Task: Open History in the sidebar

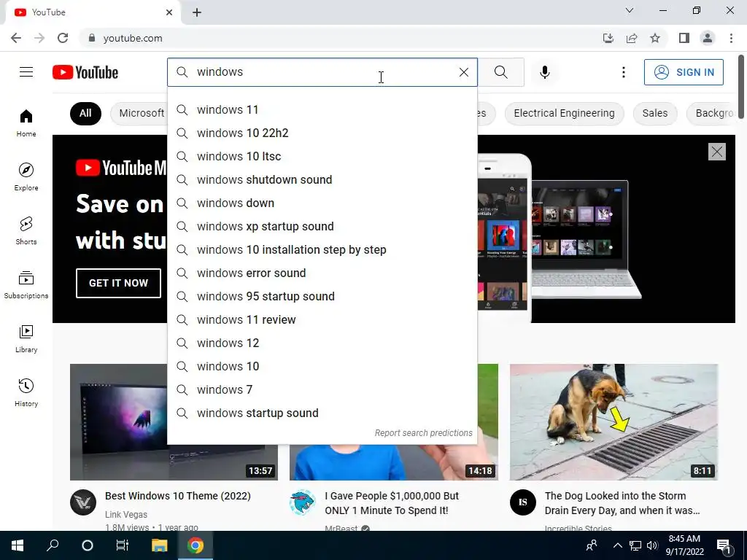Action: (x=26, y=393)
